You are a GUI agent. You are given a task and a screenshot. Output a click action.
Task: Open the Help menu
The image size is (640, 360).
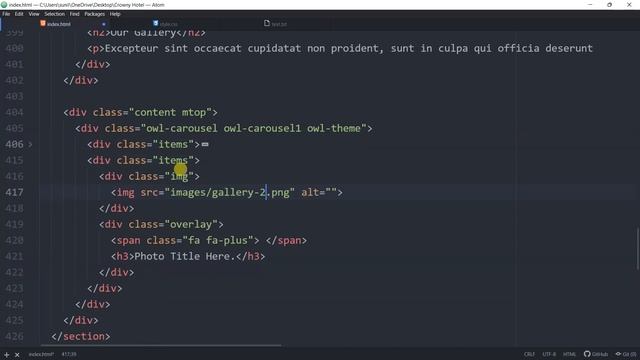[115, 14]
